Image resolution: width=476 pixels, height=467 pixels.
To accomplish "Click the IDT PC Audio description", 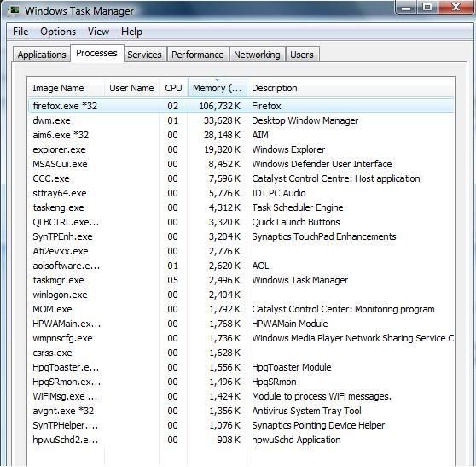I will [279, 193].
